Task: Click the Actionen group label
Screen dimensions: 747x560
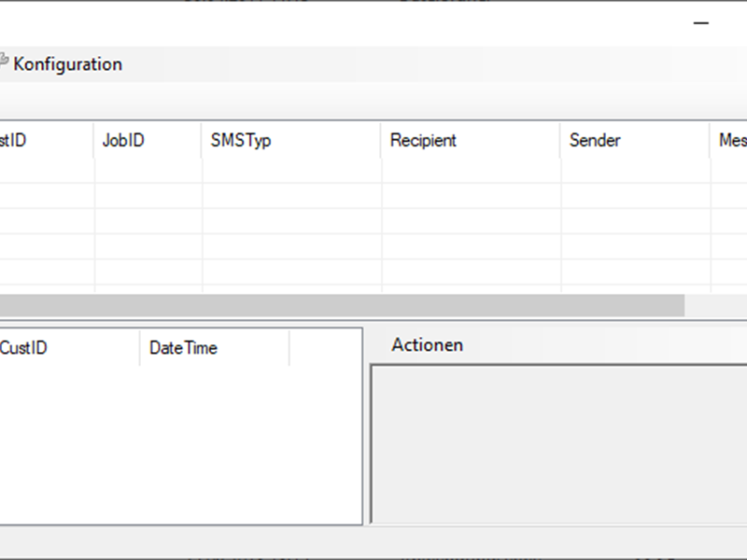Action: (x=427, y=345)
